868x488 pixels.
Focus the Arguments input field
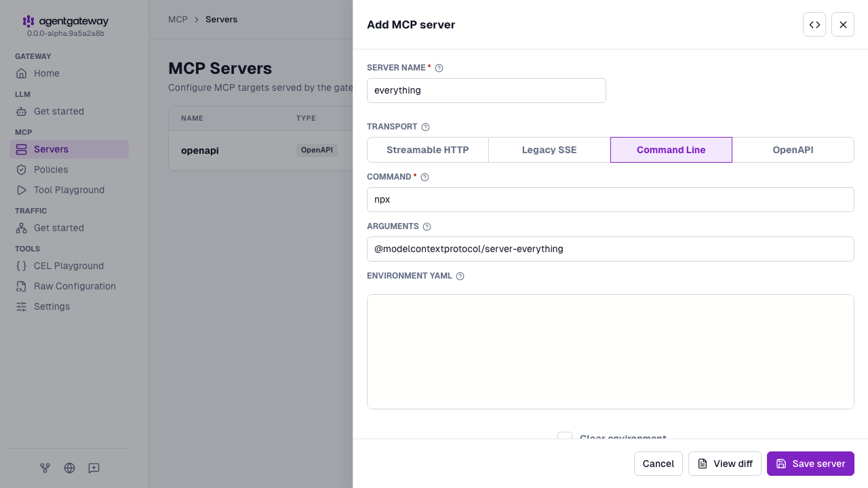(610, 249)
